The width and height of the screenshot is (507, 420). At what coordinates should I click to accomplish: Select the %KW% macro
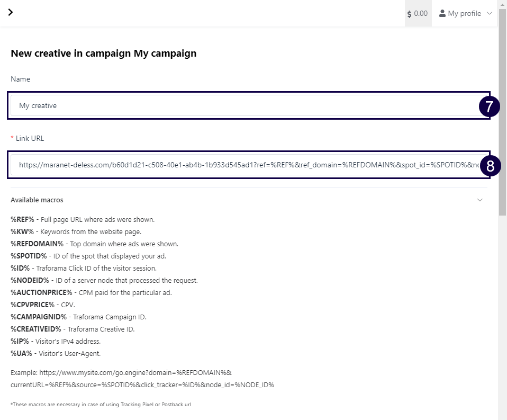coord(22,231)
